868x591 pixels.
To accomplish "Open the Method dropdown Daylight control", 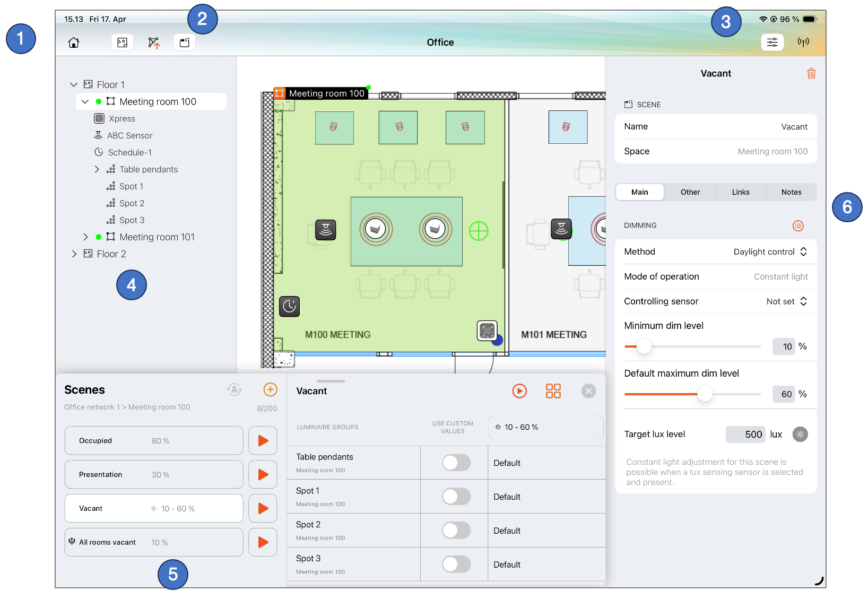I will point(770,251).
